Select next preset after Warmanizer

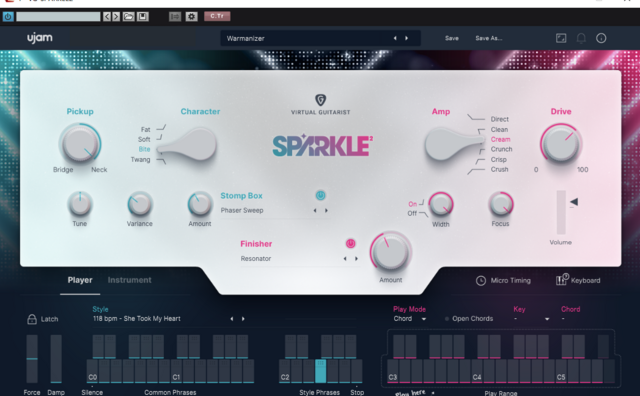[x=407, y=38]
